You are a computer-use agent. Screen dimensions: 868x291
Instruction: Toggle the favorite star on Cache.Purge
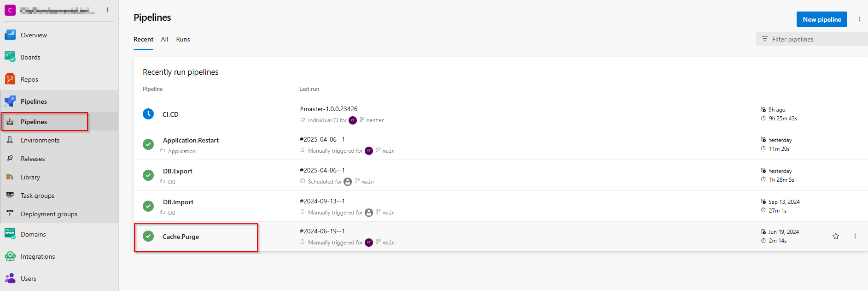pos(836,236)
